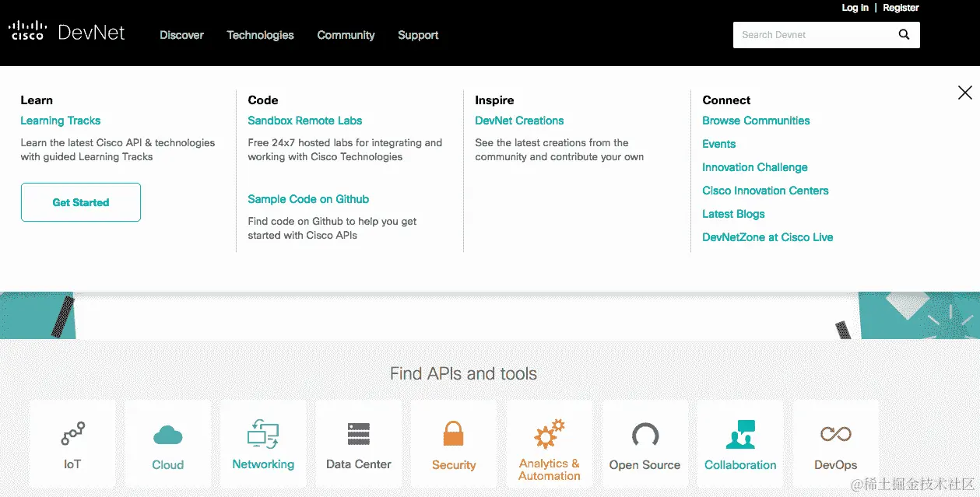Open Cisco Innovation Centers link
Image resolution: width=980 pixels, height=497 pixels.
click(765, 191)
